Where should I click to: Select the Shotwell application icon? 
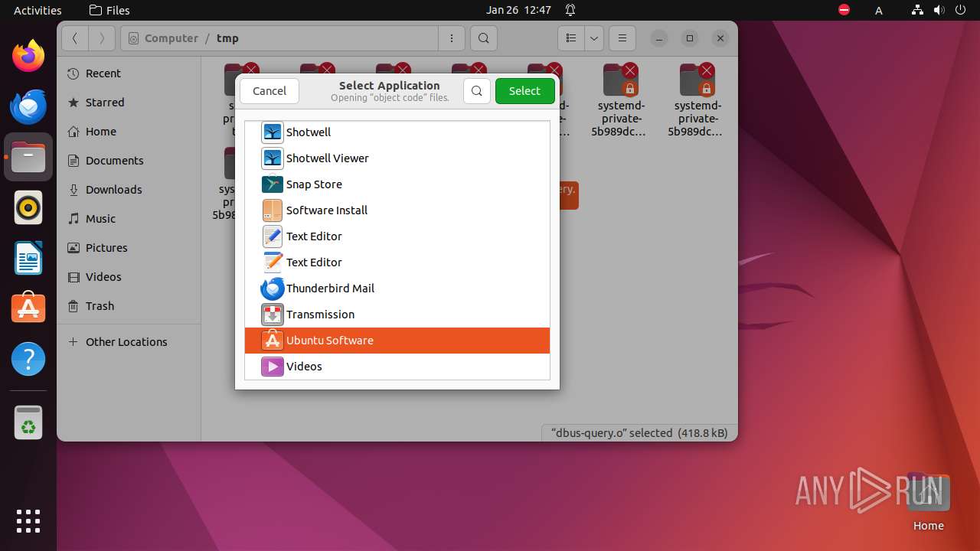pos(273,132)
